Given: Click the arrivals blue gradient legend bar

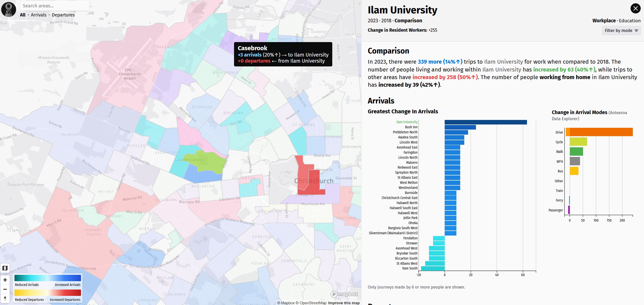Looking at the screenshot, I should pyautogui.click(x=48, y=278).
